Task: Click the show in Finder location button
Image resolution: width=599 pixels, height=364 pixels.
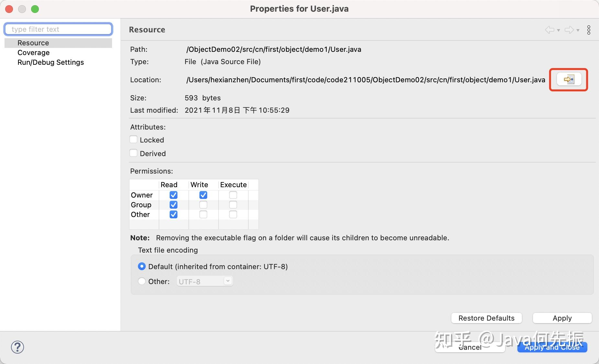Action: click(569, 79)
